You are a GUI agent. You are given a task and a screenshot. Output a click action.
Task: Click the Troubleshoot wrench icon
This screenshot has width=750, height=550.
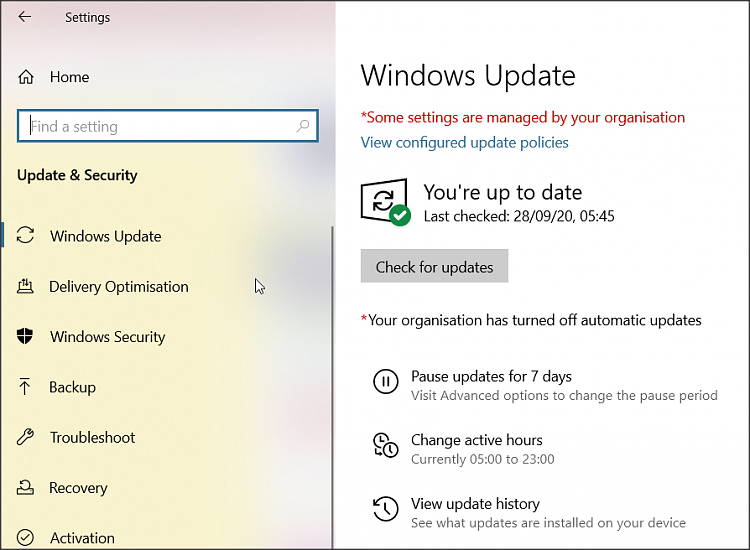click(x=25, y=437)
